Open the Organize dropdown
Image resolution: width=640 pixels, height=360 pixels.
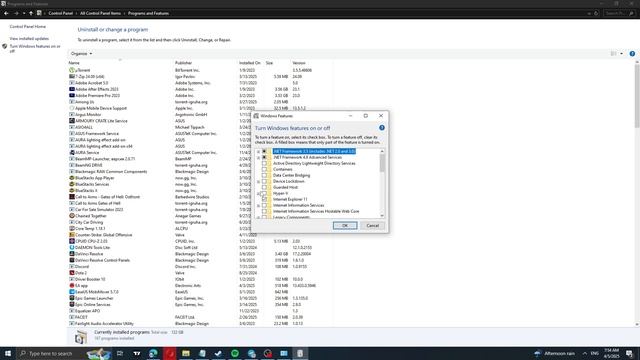click(x=81, y=53)
